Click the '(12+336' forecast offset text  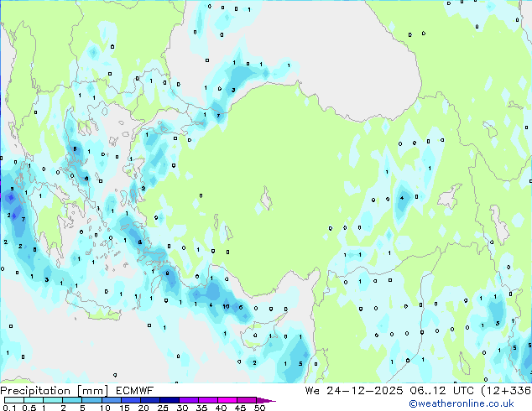[506, 391]
